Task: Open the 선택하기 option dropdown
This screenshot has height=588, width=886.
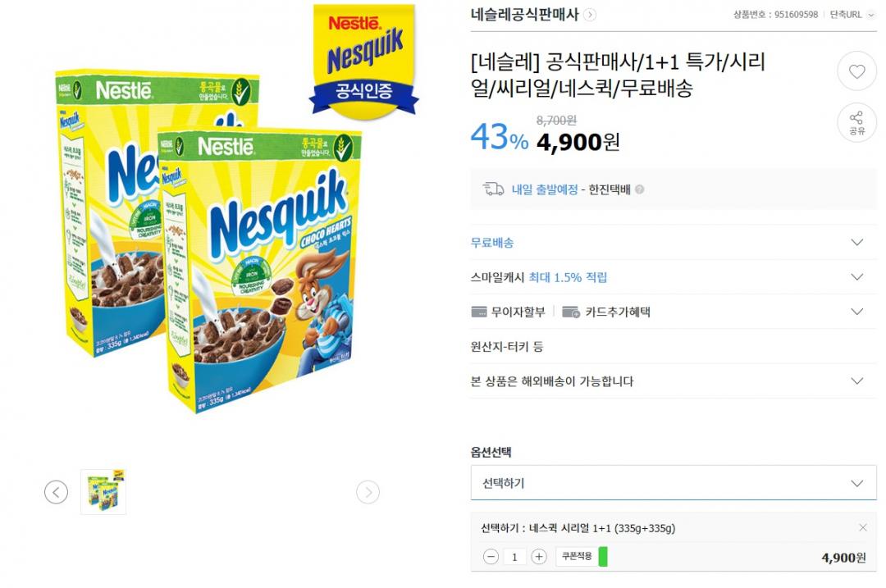Action: [x=673, y=483]
